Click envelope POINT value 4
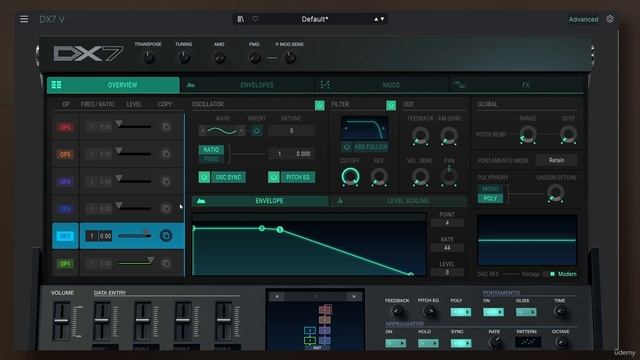Viewport: 640px width, 360px height. (447, 223)
